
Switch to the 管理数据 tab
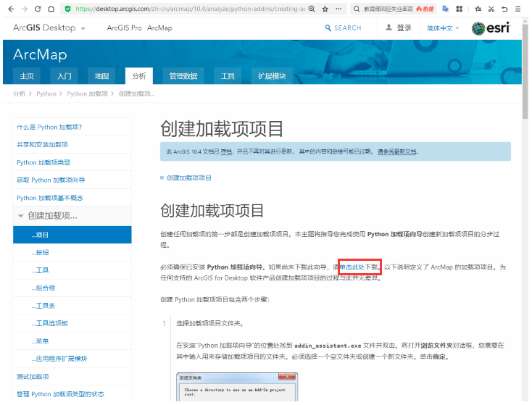183,75
